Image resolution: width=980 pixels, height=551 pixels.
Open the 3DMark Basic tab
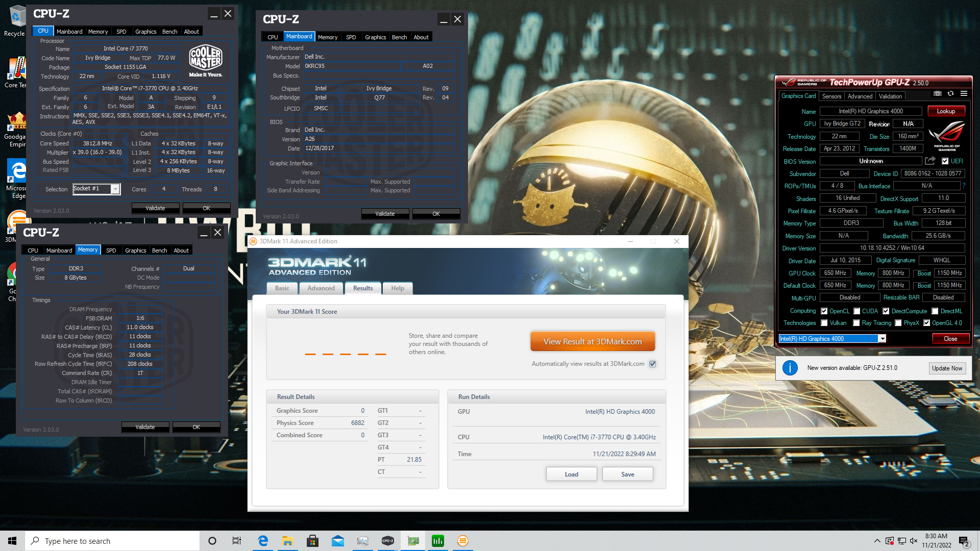(x=282, y=288)
